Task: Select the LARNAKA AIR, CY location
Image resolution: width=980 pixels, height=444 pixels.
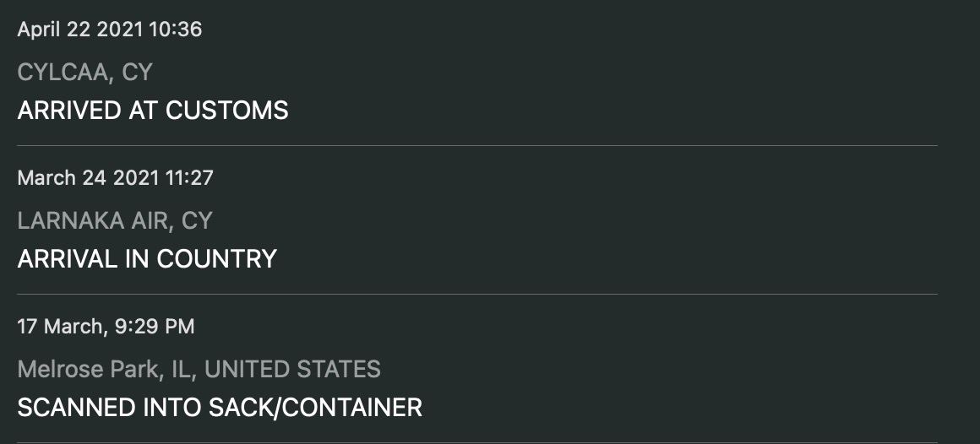Action: [x=114, y=221]
